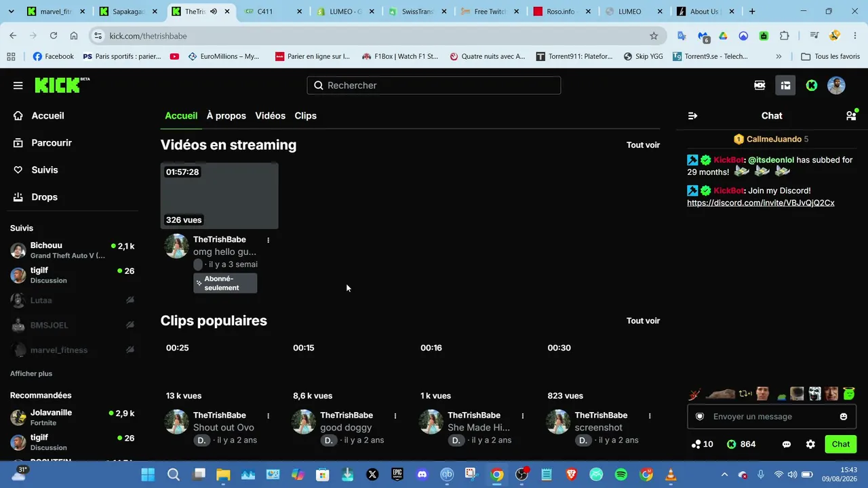Insert the green halo emote
The width and height of the screenshot is (868, 488).
(x=849, y=393)
